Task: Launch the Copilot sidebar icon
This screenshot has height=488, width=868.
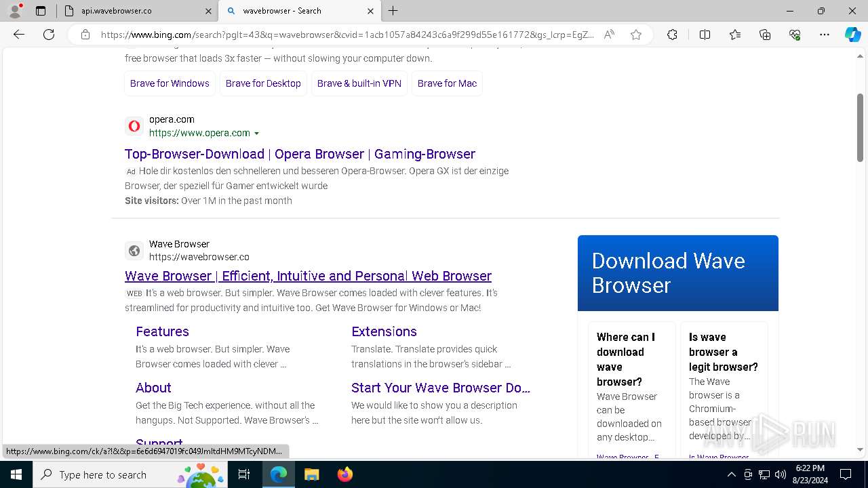Action: click(852, 35)
